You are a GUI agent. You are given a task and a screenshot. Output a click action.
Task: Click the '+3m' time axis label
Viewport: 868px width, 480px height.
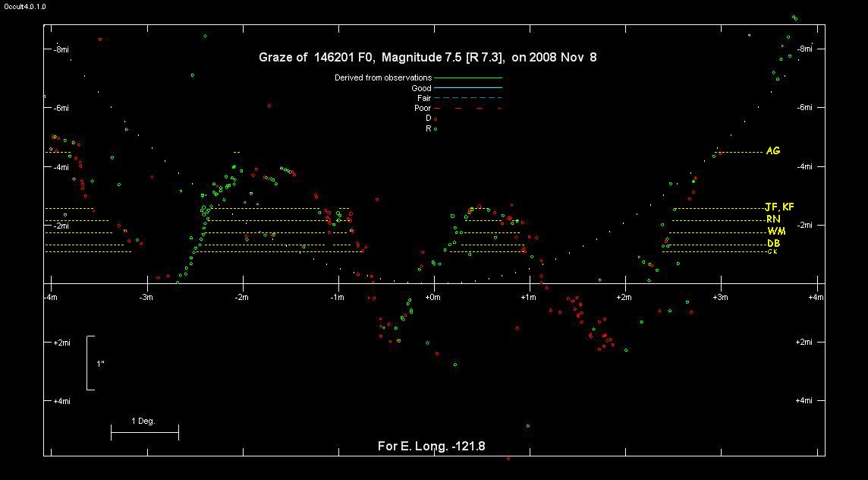tap(720, 298)
